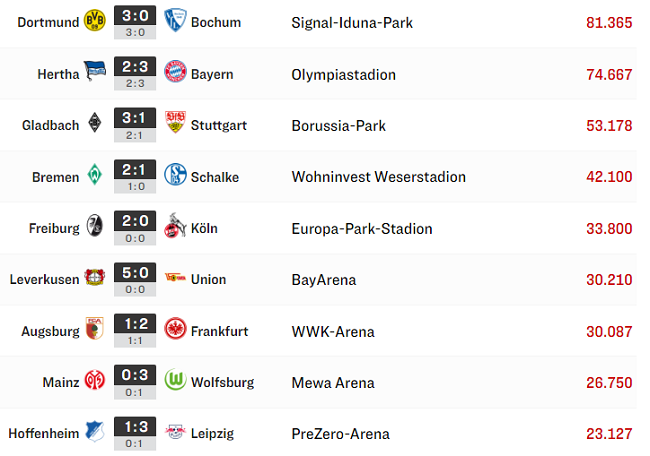Click the Signal-Iduna-Park stadium name
The image size is (650, 456).
click(352, 23)
